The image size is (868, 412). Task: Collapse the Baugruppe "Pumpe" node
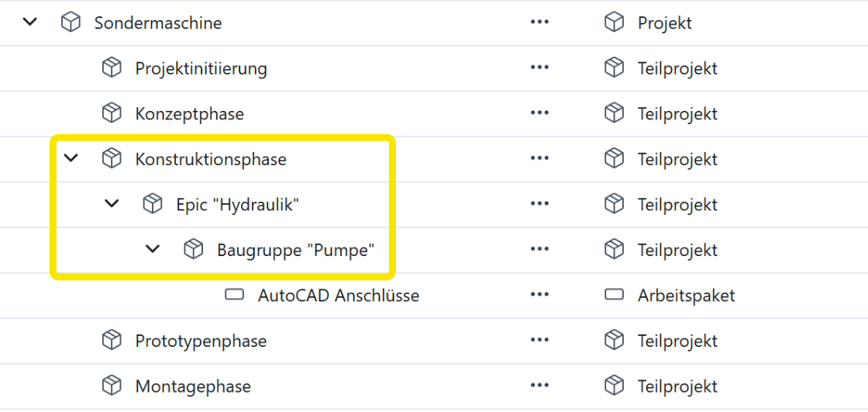coord(153,250)
